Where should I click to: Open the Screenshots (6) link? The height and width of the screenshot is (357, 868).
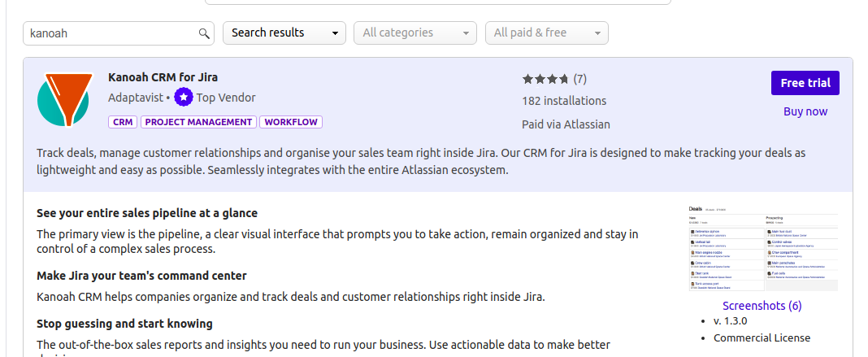[762, 306]
